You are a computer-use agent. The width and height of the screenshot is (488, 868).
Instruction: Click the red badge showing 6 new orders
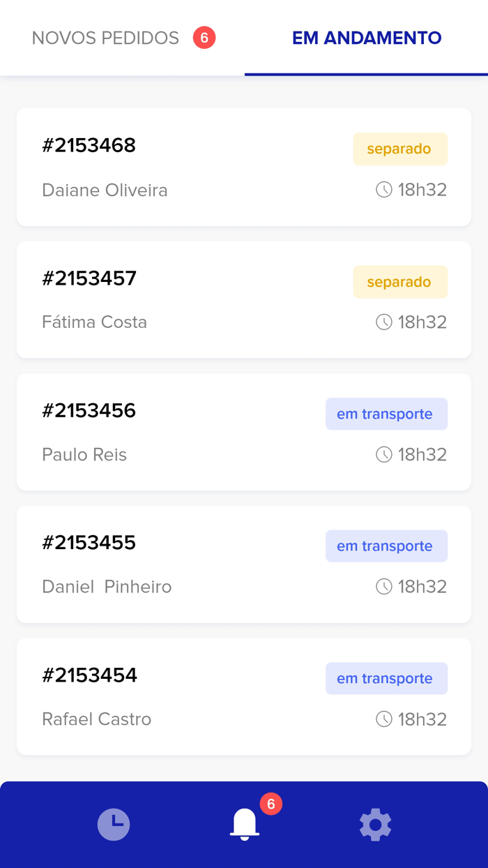[204, 38]
